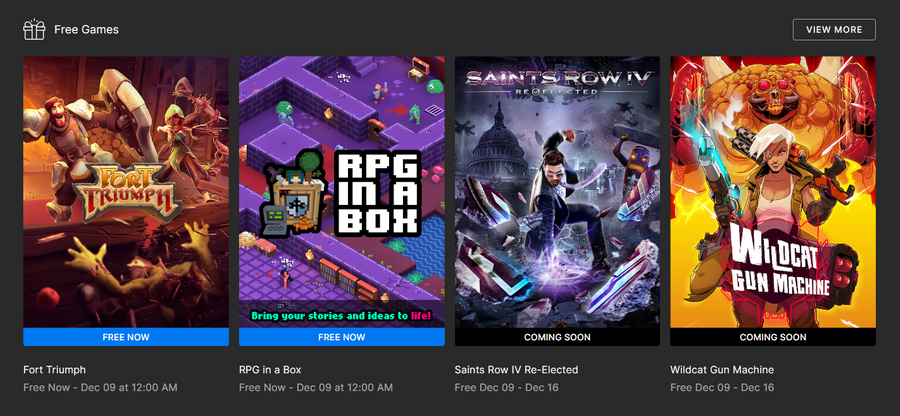This screenshot has width=900, height=416.
Task: Click Fort Triumph free-until date text
Action: pos(100,387)
